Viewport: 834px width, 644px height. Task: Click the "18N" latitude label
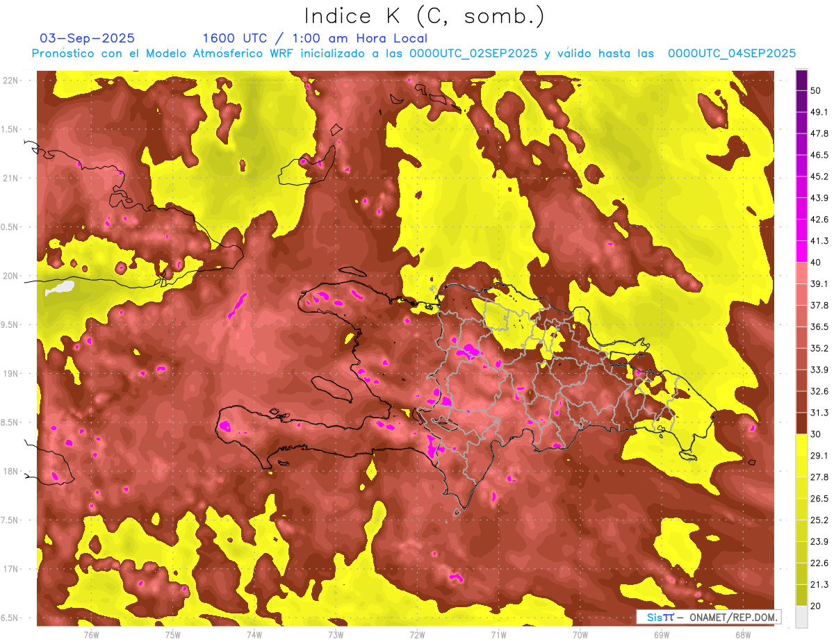12,471
